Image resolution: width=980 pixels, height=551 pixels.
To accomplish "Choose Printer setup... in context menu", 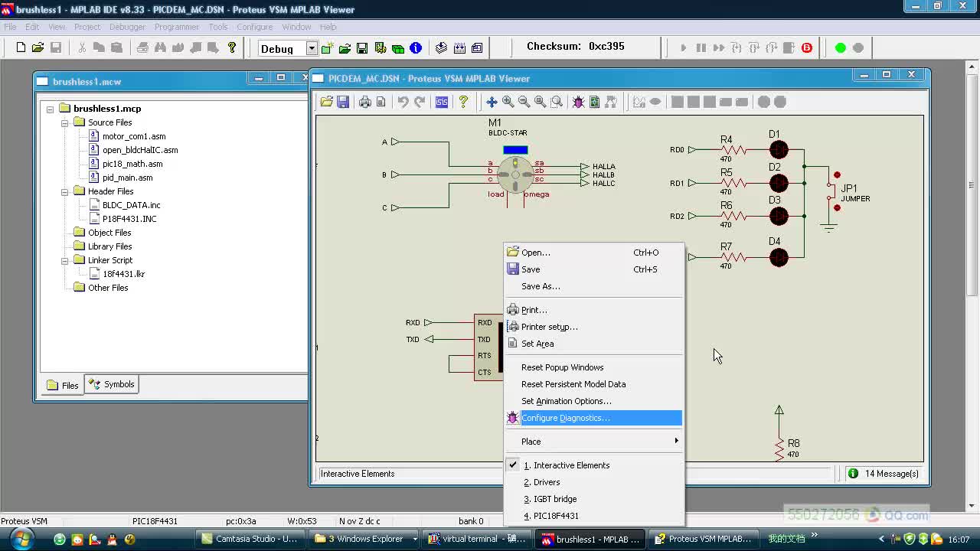I will tap(593, 327).
